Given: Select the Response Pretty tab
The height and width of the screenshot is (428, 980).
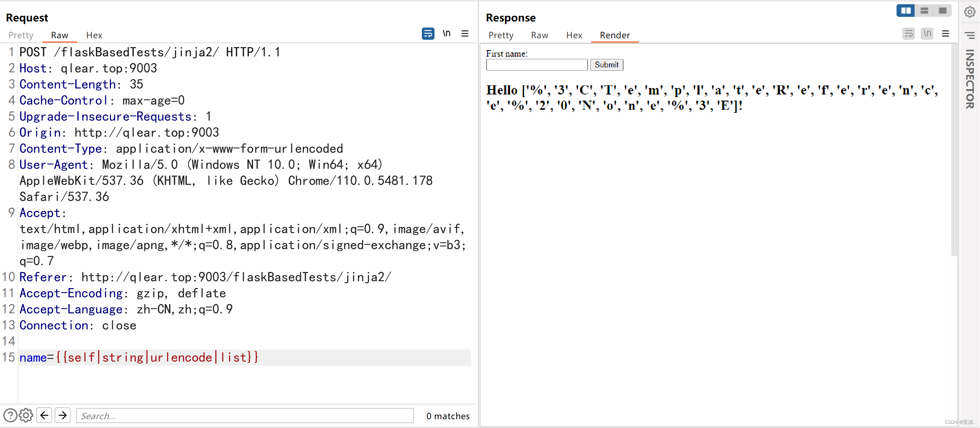Looking at the screenshot, I should (x=501, y=35).
